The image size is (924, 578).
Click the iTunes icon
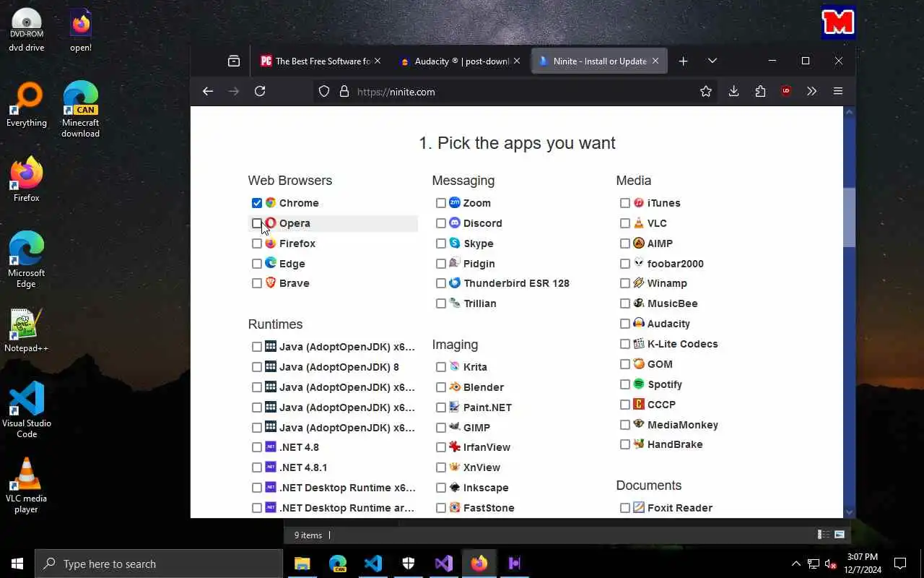click(x=639, y=203)
